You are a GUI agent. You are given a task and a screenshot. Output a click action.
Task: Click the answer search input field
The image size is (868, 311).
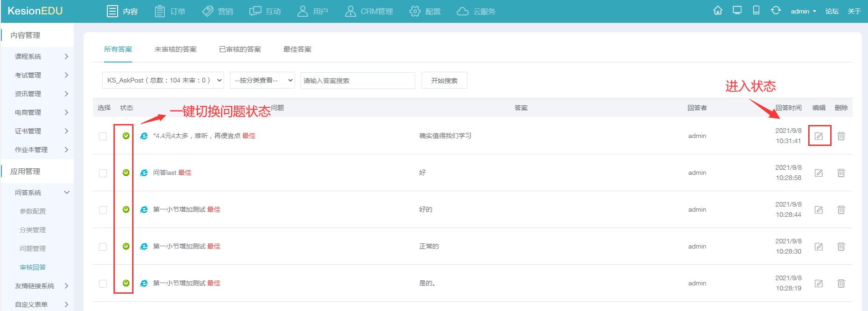(x=357, y=81)
